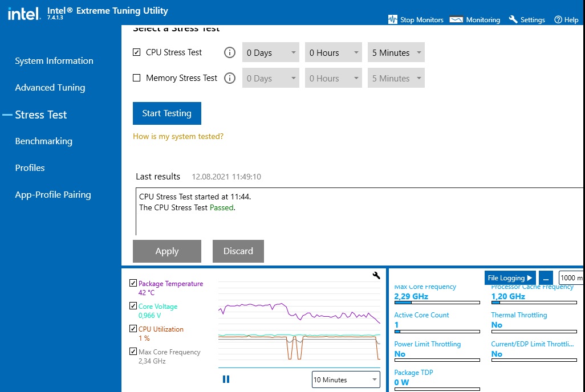Click the 'Passed' result text
The width and height of the screenshot is (585, 392).
tap(222, 208)
